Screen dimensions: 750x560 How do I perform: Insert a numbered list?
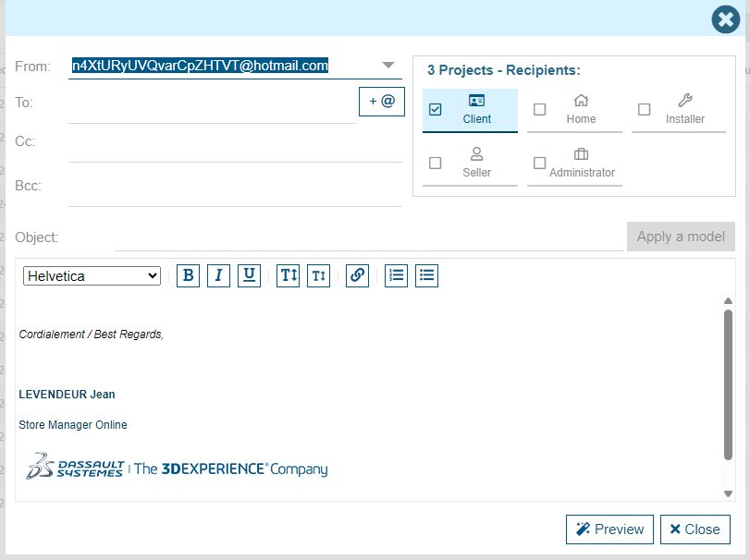click(x=396, y=275)
